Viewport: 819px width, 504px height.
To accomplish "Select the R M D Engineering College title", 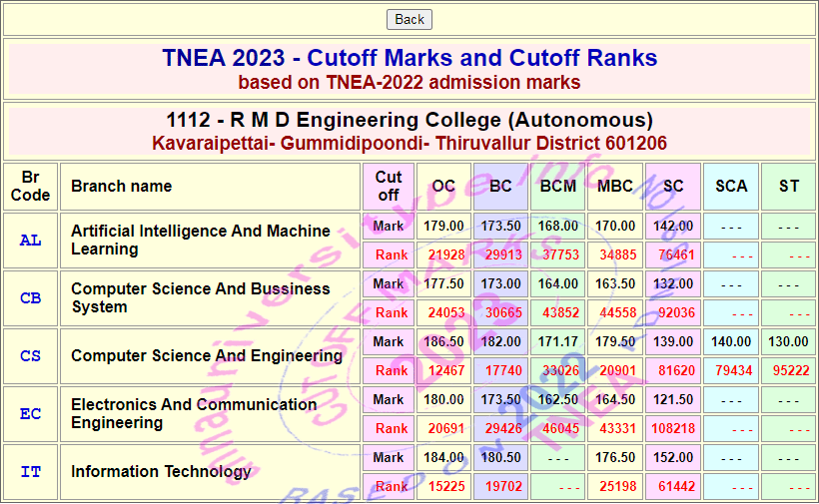I will (409, 120).
